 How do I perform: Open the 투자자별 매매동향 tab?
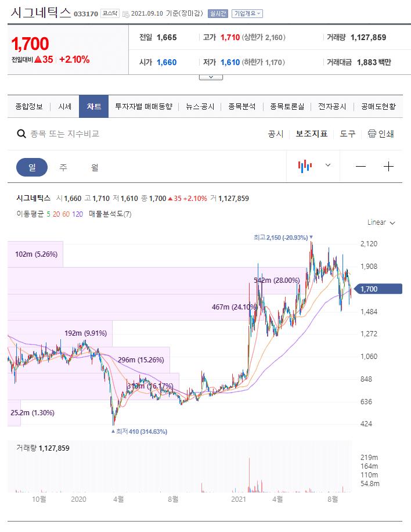[x=144, y=106]
